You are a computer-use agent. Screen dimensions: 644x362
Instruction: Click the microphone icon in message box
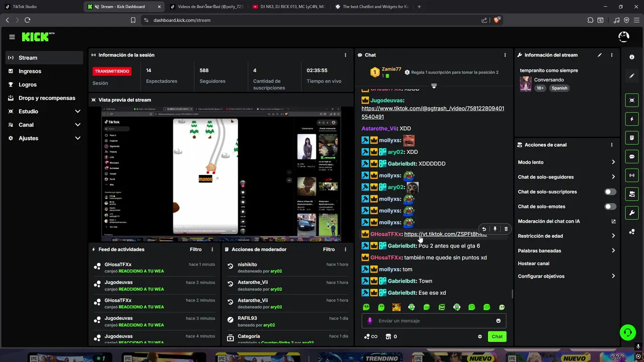[x=370, y=321]
